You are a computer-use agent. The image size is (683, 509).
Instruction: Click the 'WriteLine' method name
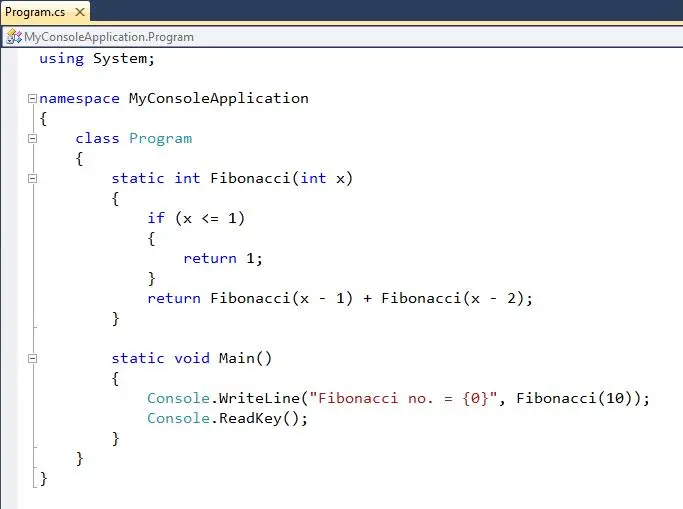point(259,398)
